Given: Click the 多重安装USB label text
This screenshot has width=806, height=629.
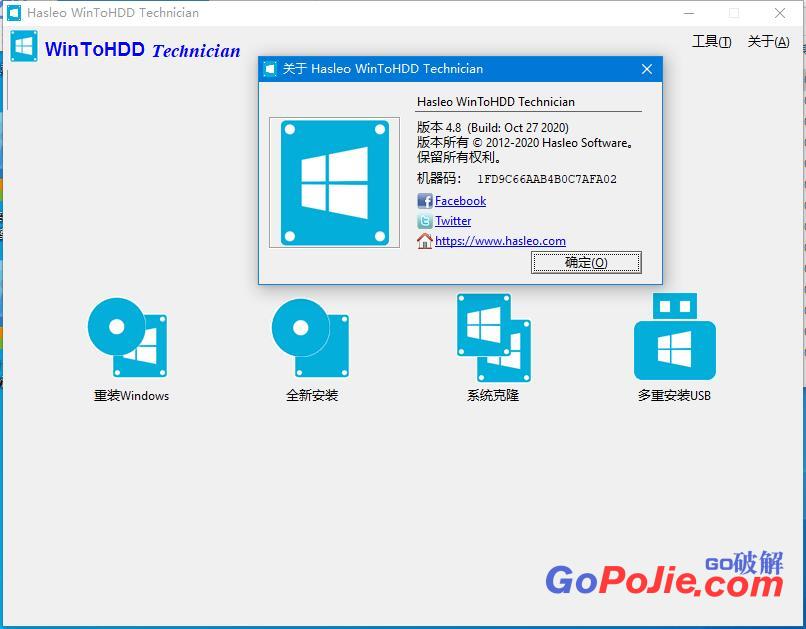Looking at the screenshot, I should [x=674, y=395].
